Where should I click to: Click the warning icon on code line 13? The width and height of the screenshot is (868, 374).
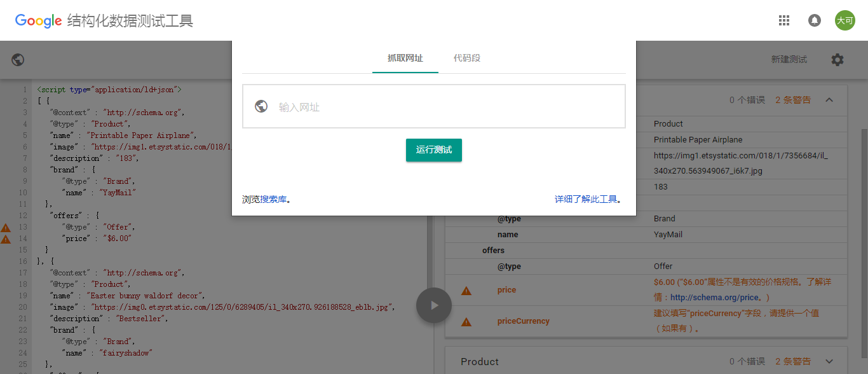tap(6, 228)
